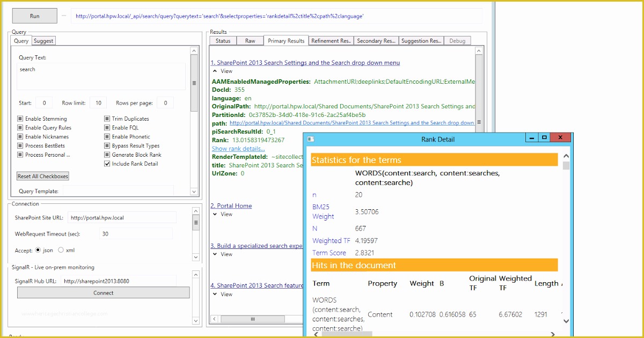Viewport: 644px width, 338px height.
Task: Click Rank Detail window app icon
Action: [311, 139]
